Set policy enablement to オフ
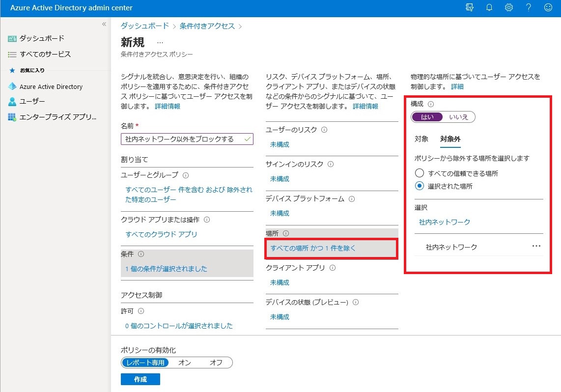Image resolution: width=561 pixels, height=392 pixels. (x=216, y=363)
